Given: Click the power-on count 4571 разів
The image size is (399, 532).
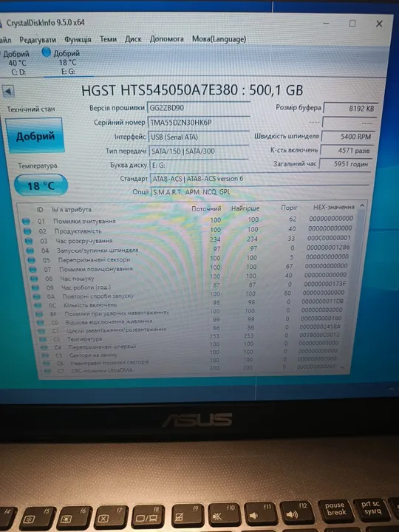Looking at the screenshot, I should click(347, 150).
